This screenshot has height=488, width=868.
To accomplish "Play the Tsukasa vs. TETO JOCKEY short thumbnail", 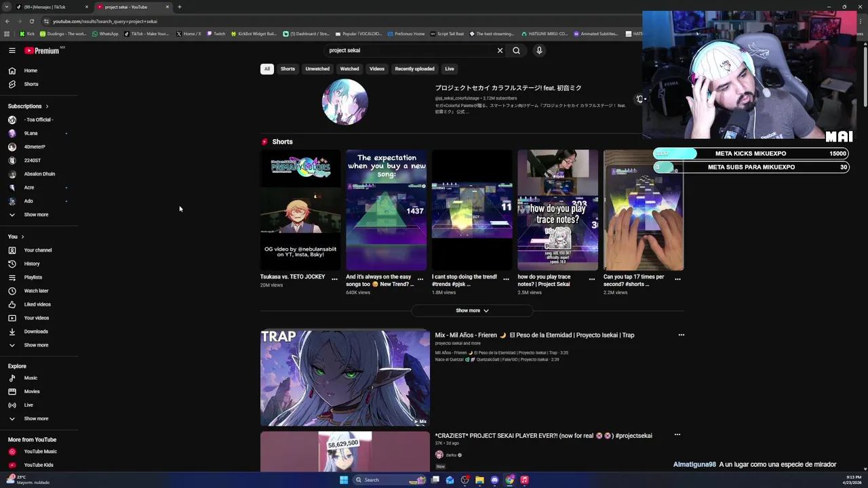I will coord(300,210).
